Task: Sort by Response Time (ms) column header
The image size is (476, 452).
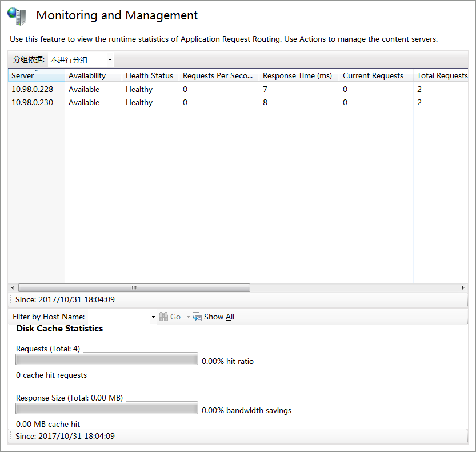Action: click(x=299, y=75)
